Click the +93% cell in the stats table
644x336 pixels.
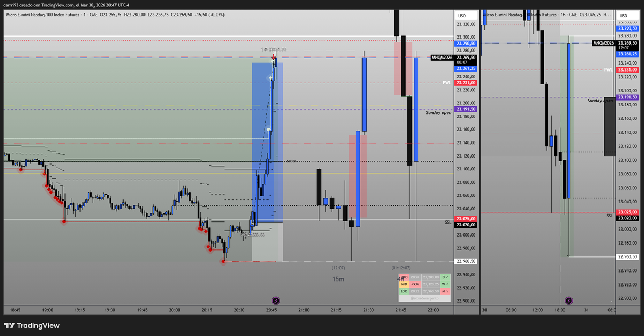(x=415, y=284)
